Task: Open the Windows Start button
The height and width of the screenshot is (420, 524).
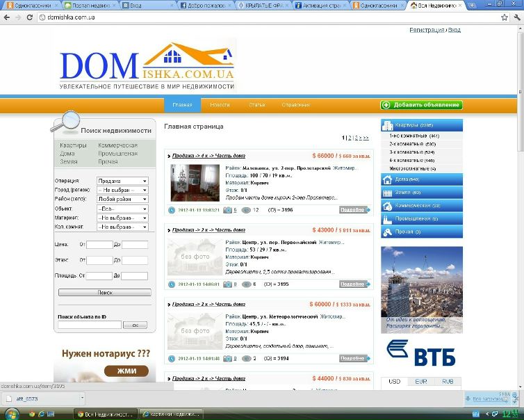Action: pos(11,414)
